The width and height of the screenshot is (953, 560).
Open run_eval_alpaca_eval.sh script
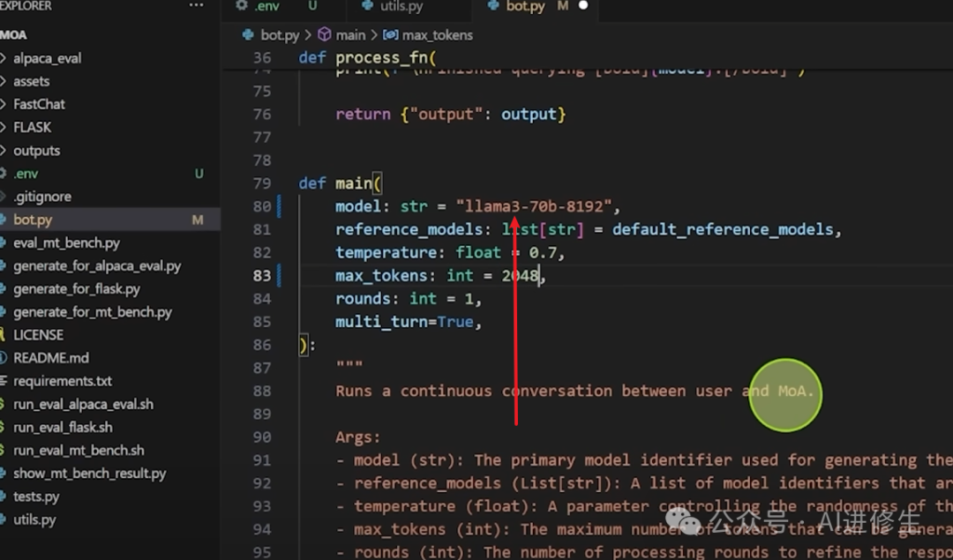[x=83, y=405]
